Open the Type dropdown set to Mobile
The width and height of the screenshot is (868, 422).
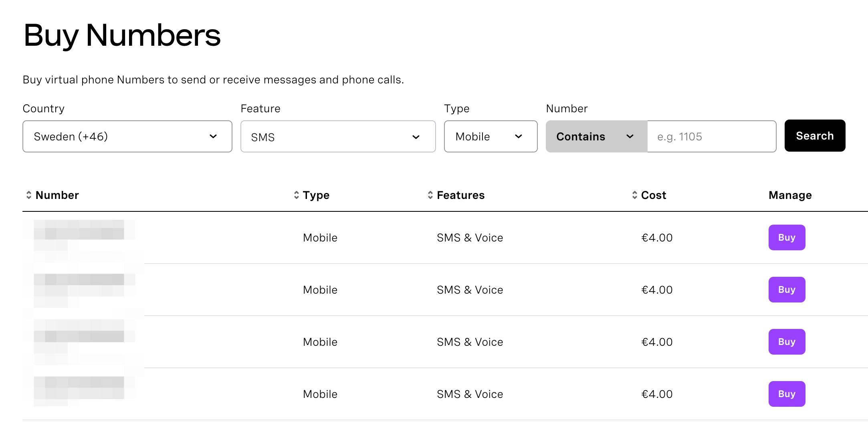tap(490, 136)
